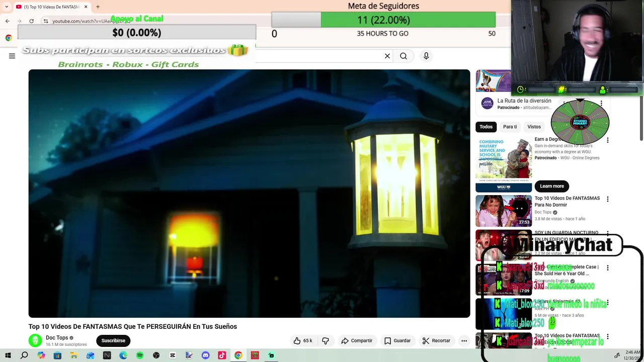Save video with the Guardar button
This screenshot has width=644, height=362.
click(397, 340)
